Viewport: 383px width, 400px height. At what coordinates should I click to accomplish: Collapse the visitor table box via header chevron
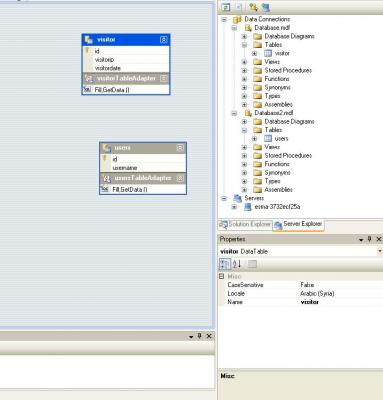164,40
